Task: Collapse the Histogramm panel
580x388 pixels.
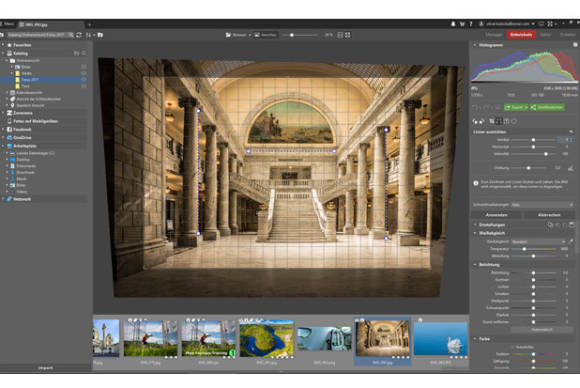Action: click(475, 45)
